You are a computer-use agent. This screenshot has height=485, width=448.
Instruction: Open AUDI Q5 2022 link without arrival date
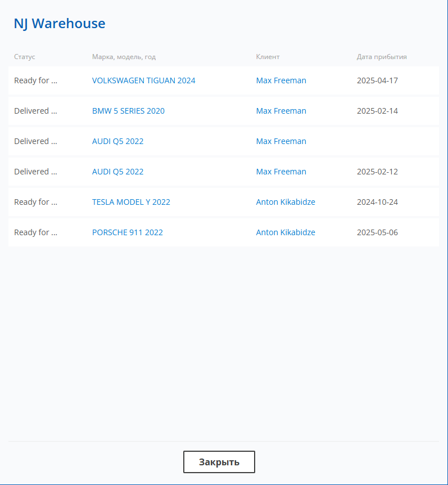pos(117,141)
